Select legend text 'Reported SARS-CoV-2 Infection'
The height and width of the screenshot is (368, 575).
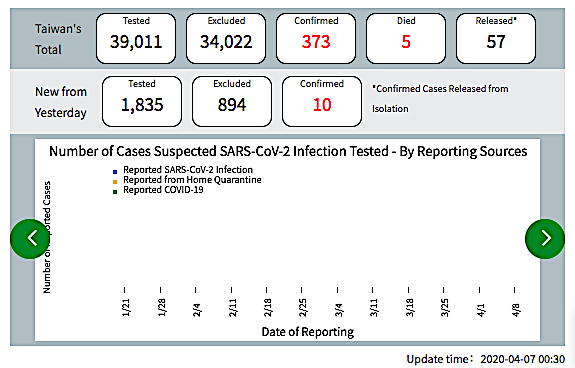click(x=188, y=170)
